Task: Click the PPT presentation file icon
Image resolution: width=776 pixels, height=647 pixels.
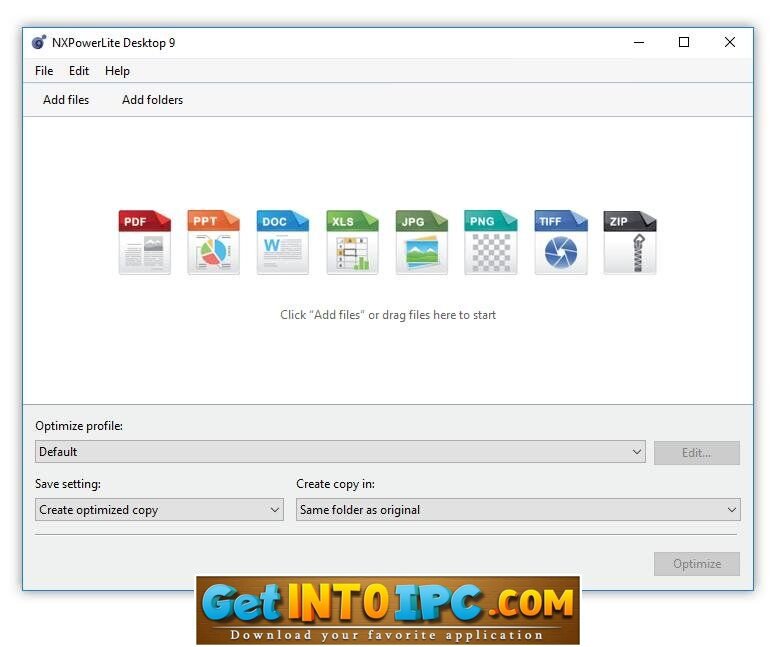Action: (x=213, y=242)
